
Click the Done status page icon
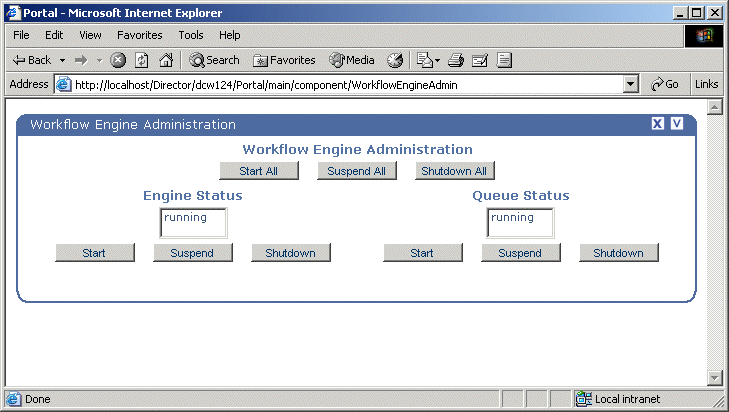[x=13, y=399]
